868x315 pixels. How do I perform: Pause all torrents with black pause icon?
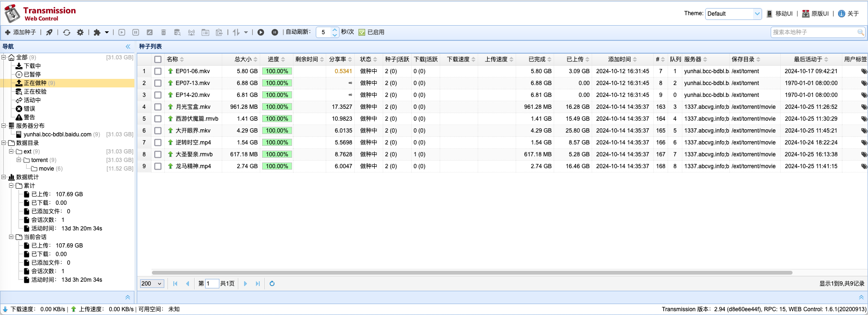(274, 32)
